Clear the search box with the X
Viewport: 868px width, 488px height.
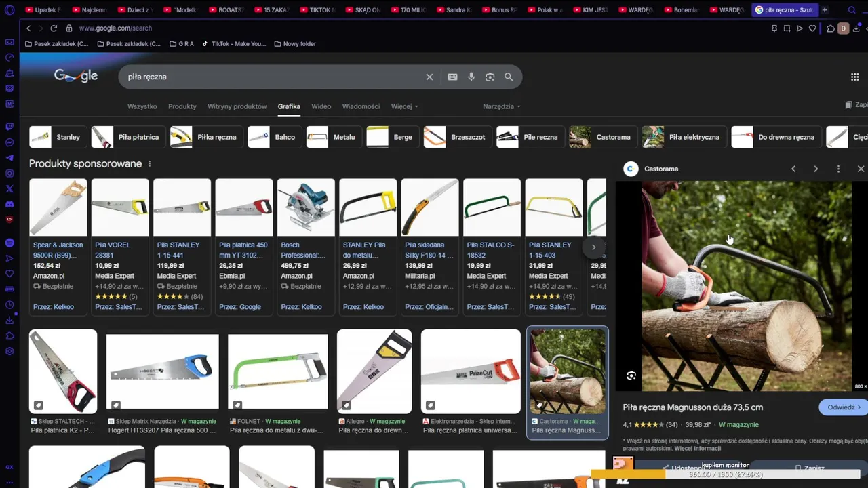(429, 77)
